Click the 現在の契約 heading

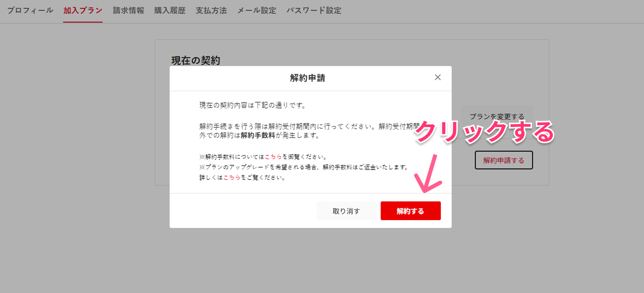pyautogui.click(x=195, y=61)
